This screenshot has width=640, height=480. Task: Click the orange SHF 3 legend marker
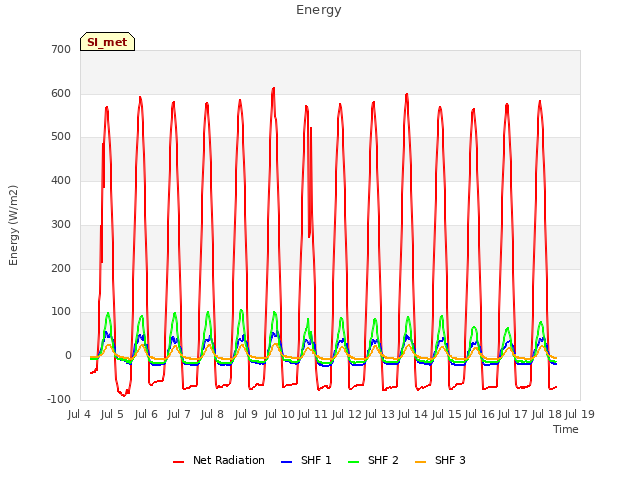tap(420, 462)
